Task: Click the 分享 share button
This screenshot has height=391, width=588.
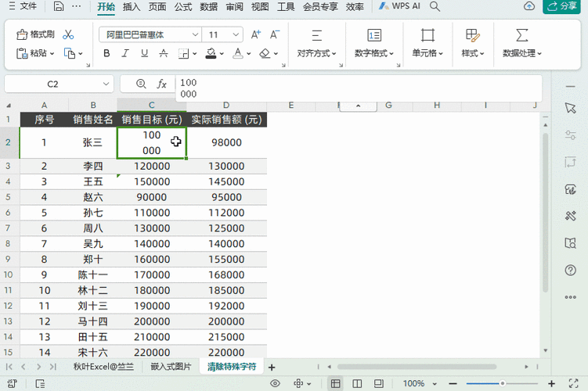Action: click(561, 6)
